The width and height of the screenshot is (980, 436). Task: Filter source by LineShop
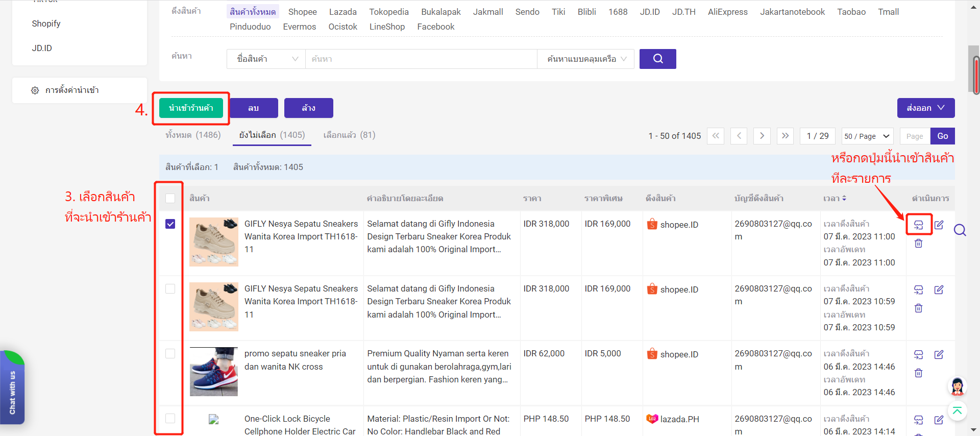coord(387,27)
